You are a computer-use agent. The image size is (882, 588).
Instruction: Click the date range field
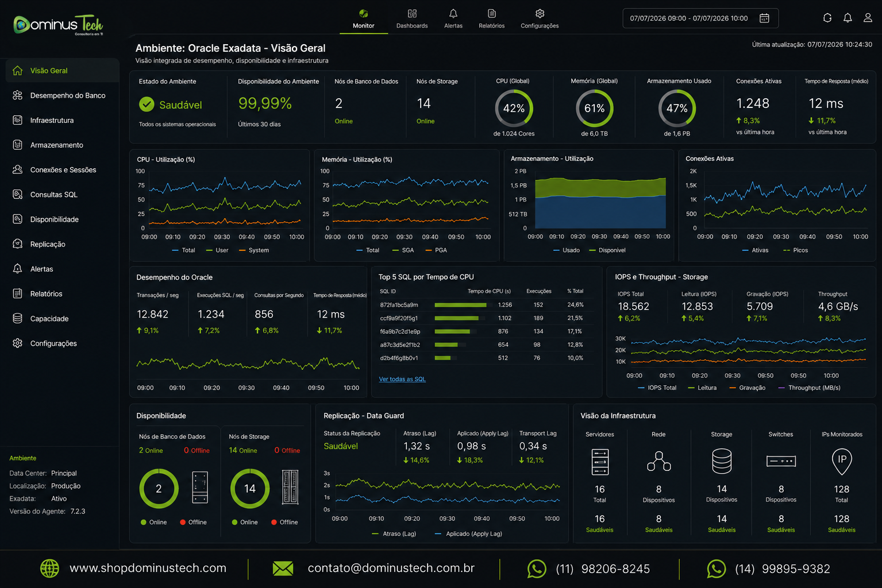700,18
